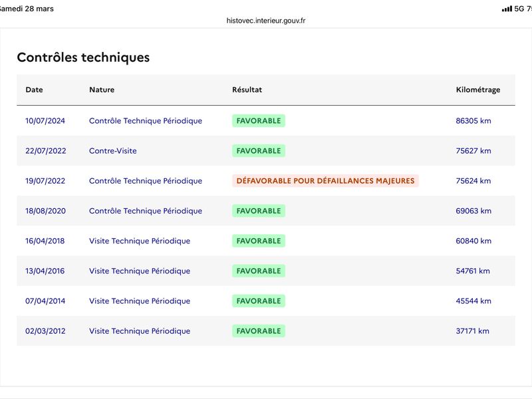Image resolution: width=532 pixels, height=399 pixels.
Task: Select Visite Technique Périodique for 13/04/2016
Action: [x=140, y=271]
